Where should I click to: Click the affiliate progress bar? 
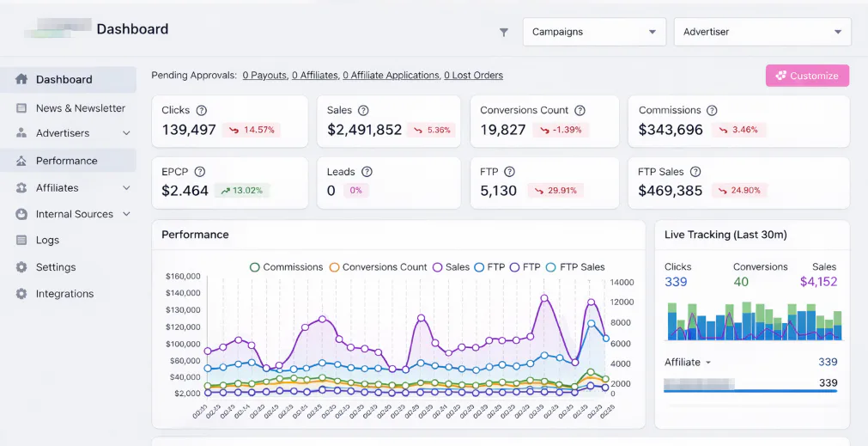pyautogui.click(x=750, y=391)
